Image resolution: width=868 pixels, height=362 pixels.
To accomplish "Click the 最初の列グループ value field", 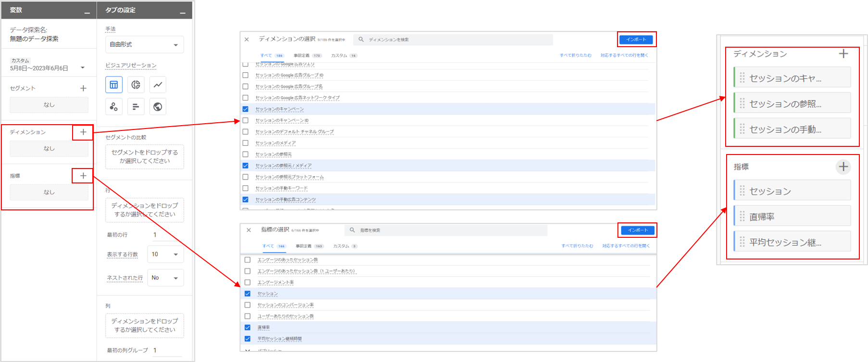I will (167, 350).
